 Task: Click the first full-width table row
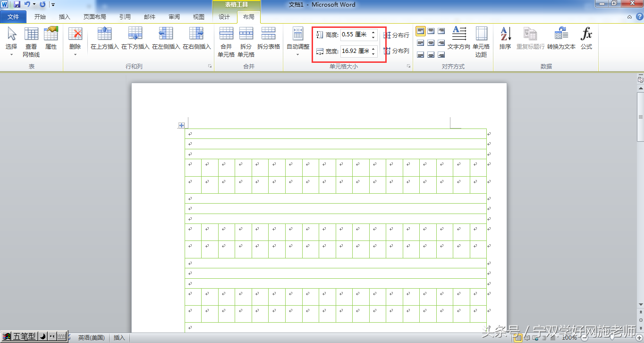coord(335,134)
